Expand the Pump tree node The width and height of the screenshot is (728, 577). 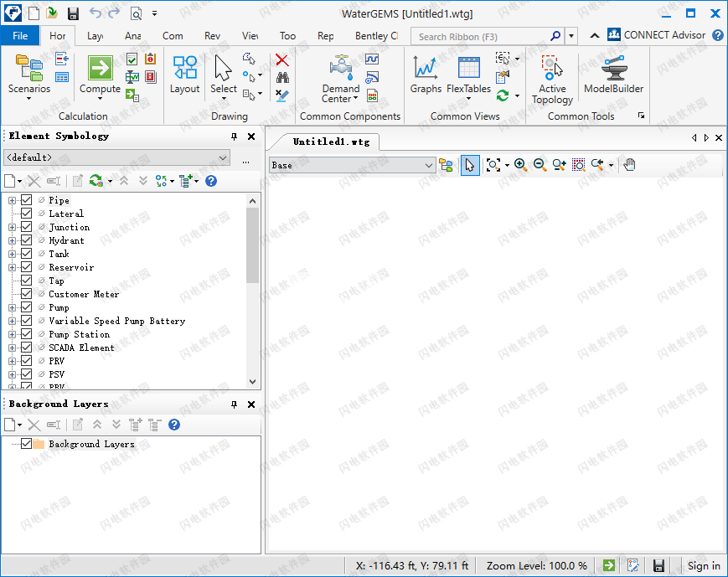click(12, 308)
